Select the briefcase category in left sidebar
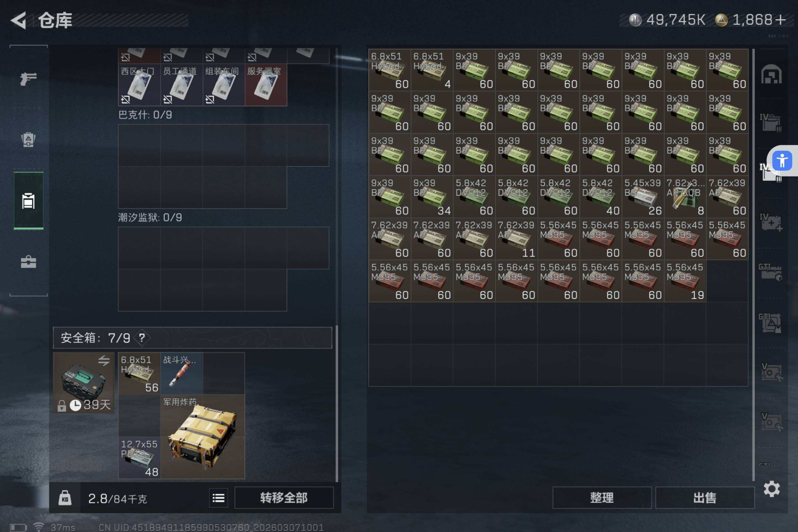The width and height of the screenshot is (798, 532). coord(29,262)
